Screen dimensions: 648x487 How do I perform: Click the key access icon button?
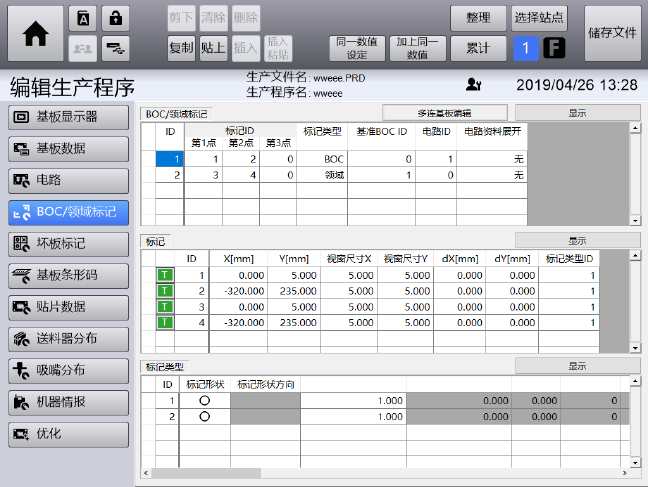115,48
